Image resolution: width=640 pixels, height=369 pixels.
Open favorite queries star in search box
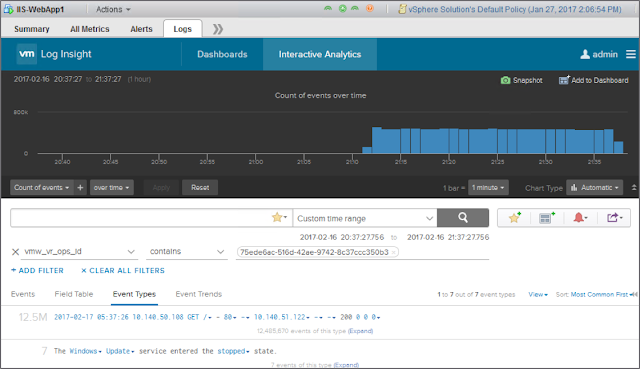pyautogui.click(x=279, y=218)
